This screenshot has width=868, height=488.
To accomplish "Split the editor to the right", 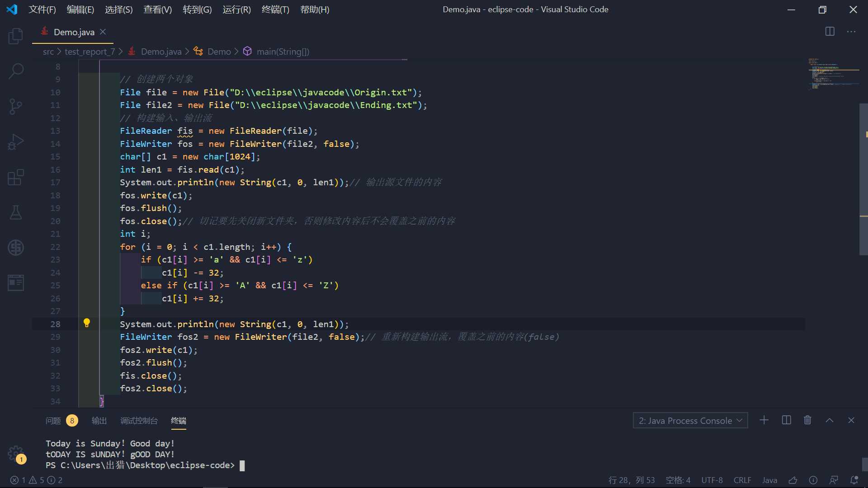I will point(830,32).
